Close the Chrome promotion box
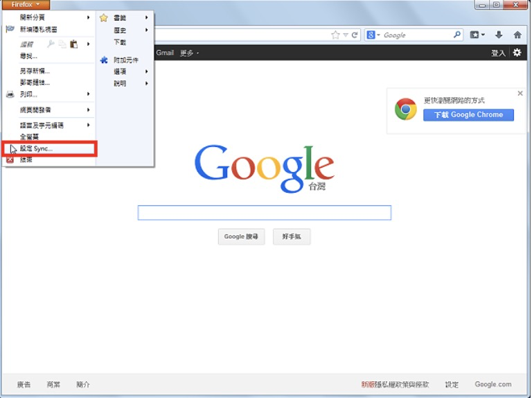 coord(520,93)
